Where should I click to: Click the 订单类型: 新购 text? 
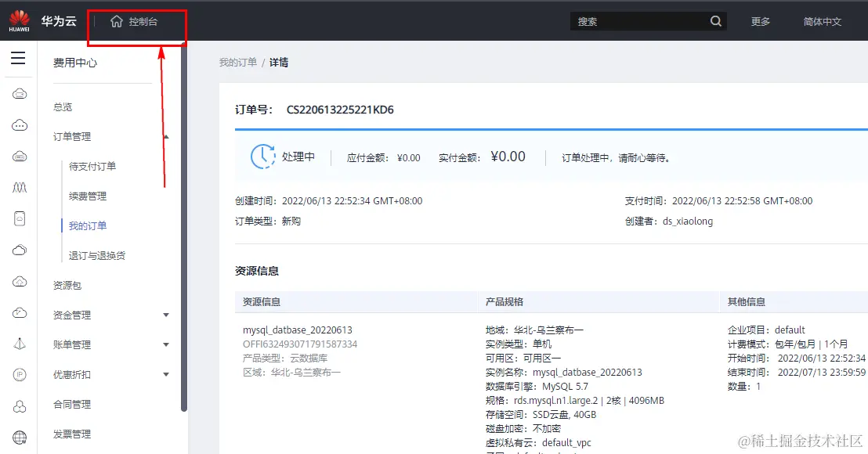pos(268,222)
